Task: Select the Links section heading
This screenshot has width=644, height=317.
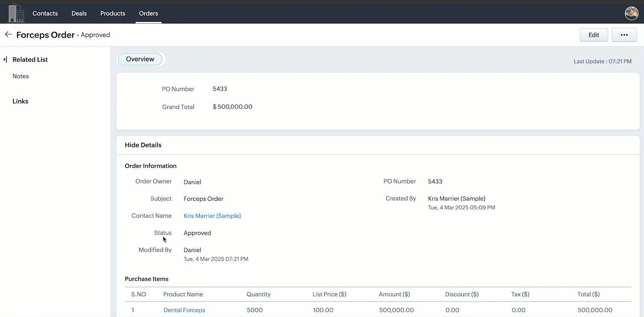Action: click(20, 101)
